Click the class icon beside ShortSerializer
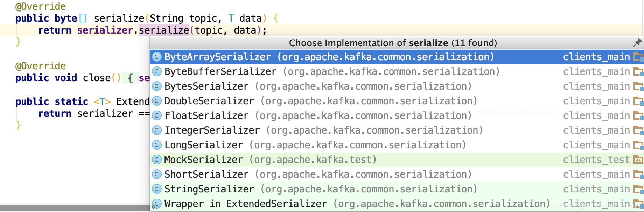 [157, 174]
